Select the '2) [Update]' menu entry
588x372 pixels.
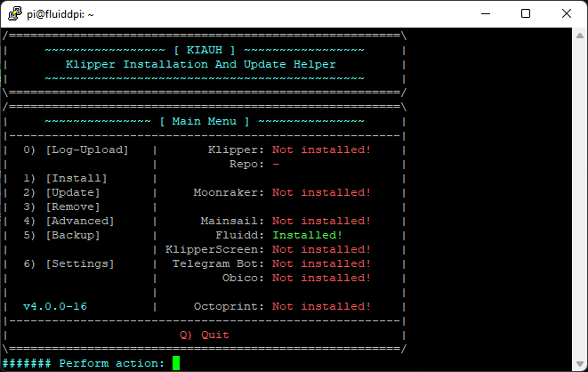61,193
